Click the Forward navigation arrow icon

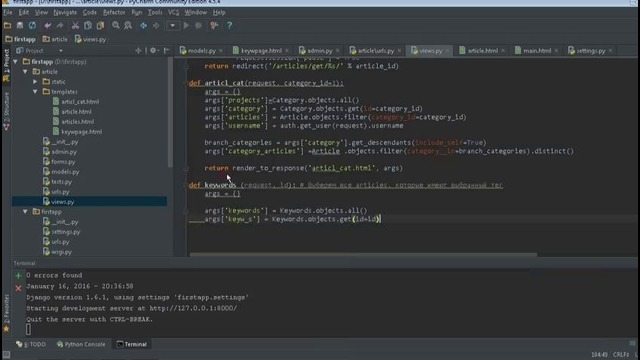tap(156, 26)
